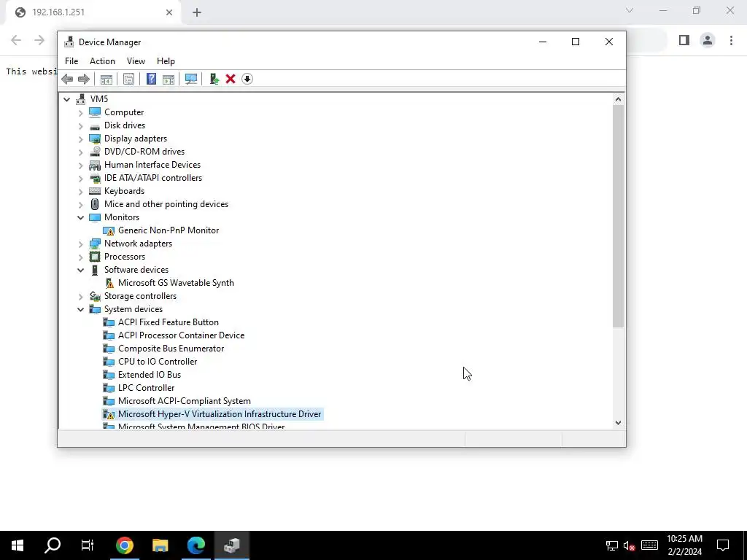Viewport: 747px width, 560px height.
Task: Click Show/Hide Console Tree toolbar icon
Action: 107,79
